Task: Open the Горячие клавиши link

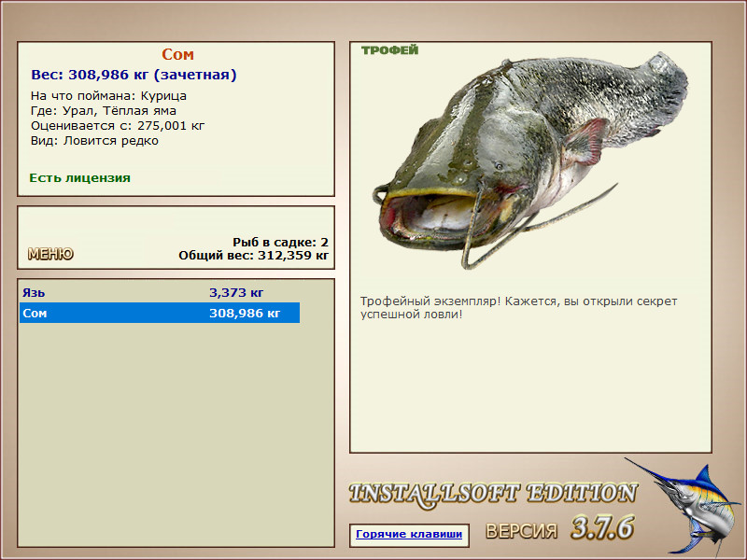Action: click(x=409, y=534)
